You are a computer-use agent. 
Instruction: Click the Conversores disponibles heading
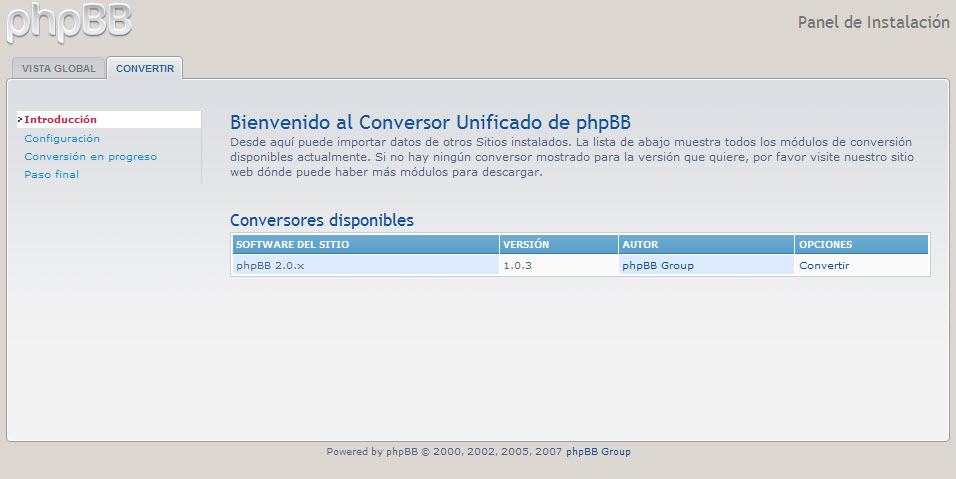pyautogui.click(x=321, y=221)
